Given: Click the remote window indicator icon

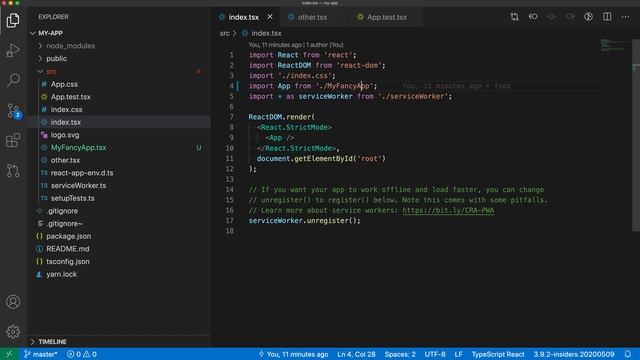Looking at the screenshot, I should 9,354.
